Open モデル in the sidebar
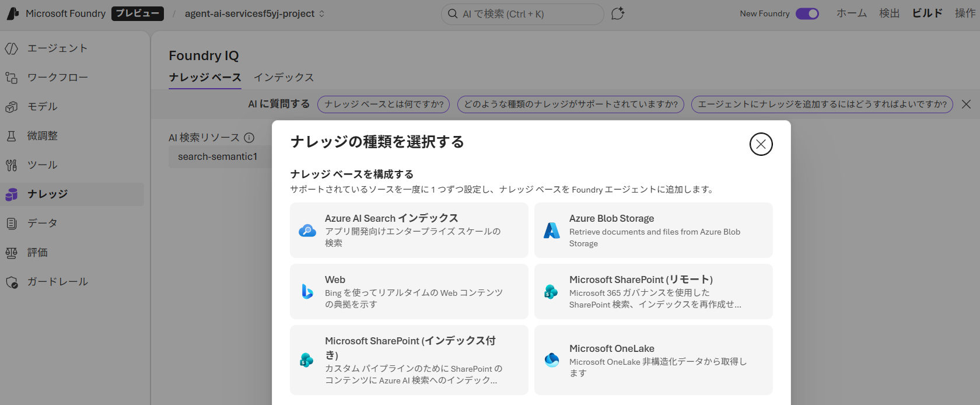980x405 pixels. pos(72,107)
